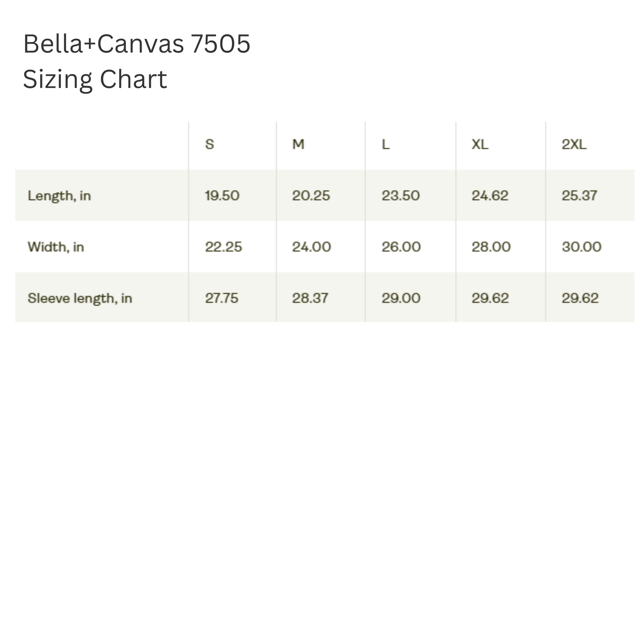Viewport: 644px width, 644px height.
Task: Click the S size column header
Action: (x=209, y=144)
